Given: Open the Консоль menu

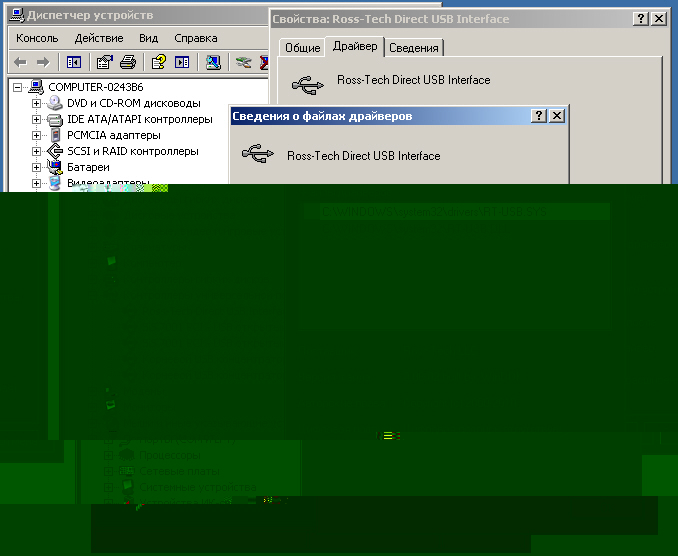Looking at the screenshot, I should pyautogui.click(x=37, y=38).
